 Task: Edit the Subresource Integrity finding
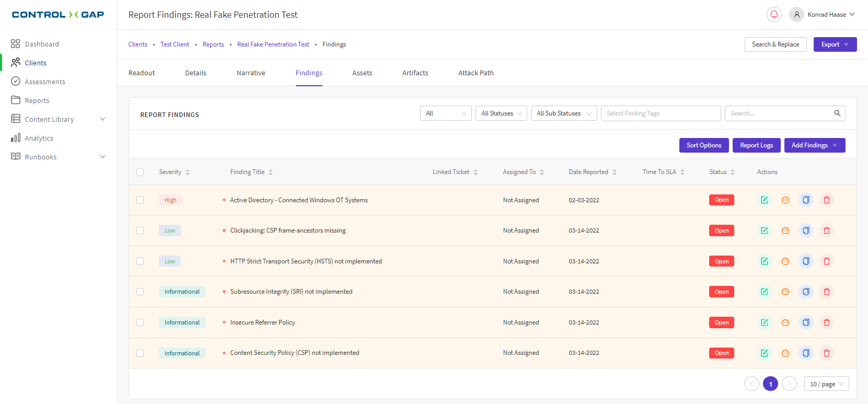tap(764, 292)
